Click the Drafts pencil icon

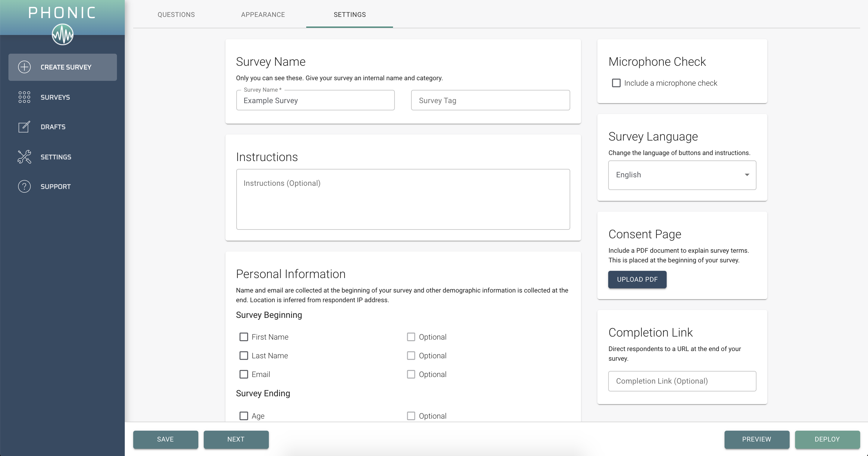click(x=24, y=127)
